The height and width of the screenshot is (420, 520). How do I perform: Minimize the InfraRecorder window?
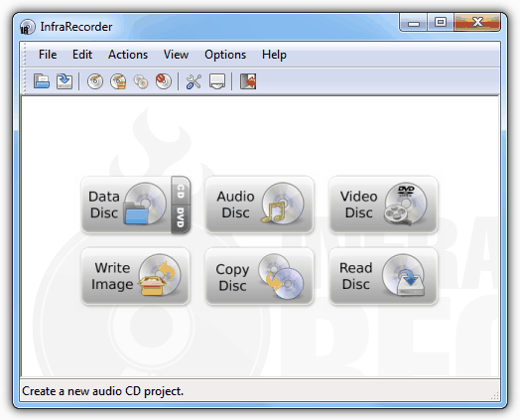(414, 23)
